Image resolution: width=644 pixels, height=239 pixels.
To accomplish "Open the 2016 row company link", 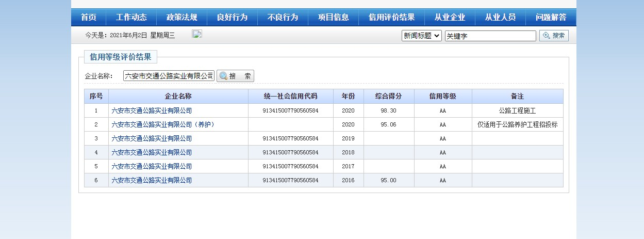I will [x=152, y=180].
